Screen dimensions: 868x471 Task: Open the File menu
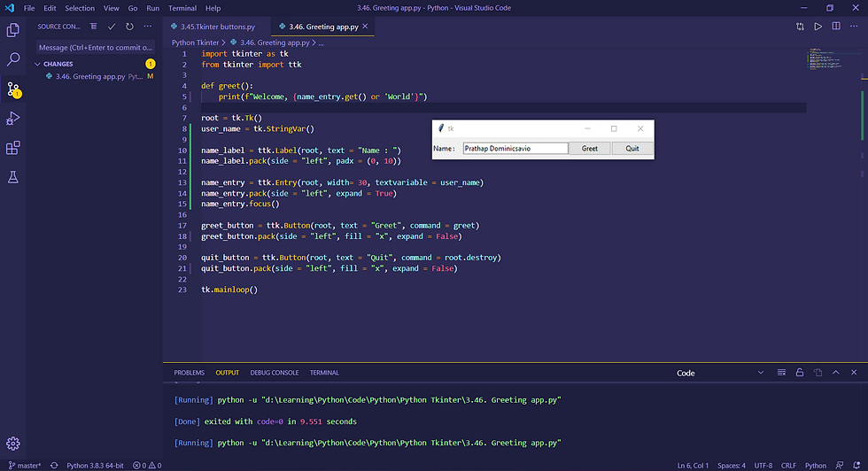(29, 8)
